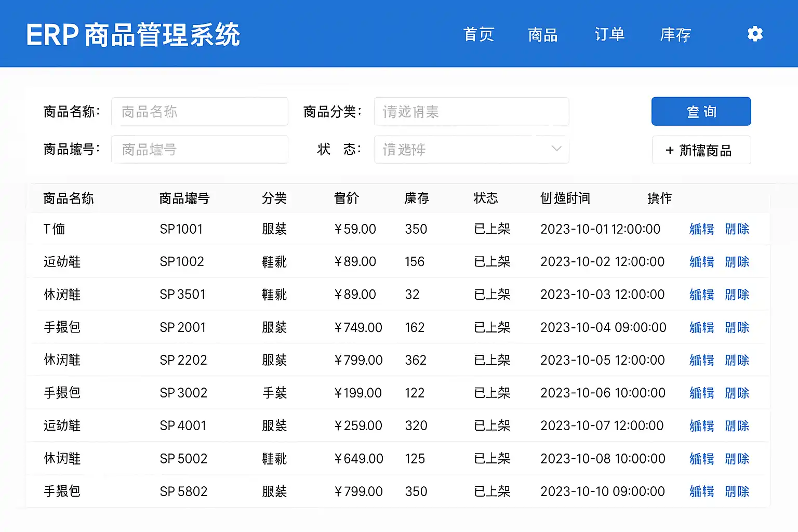Click the add new product button

pyautogui.click(x=701, y=150)
